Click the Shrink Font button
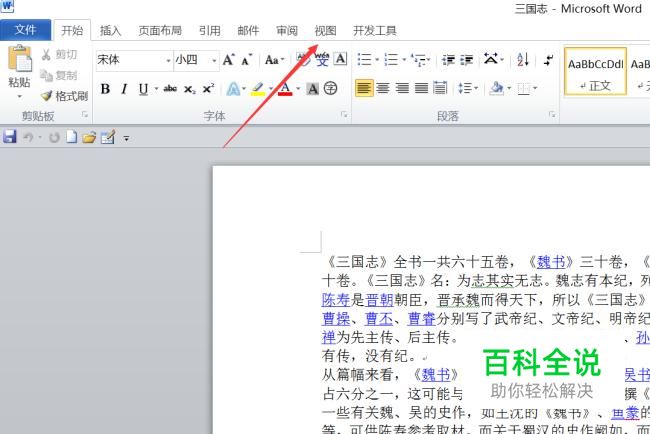The image size is (650, 434). (x=247, y=60)
